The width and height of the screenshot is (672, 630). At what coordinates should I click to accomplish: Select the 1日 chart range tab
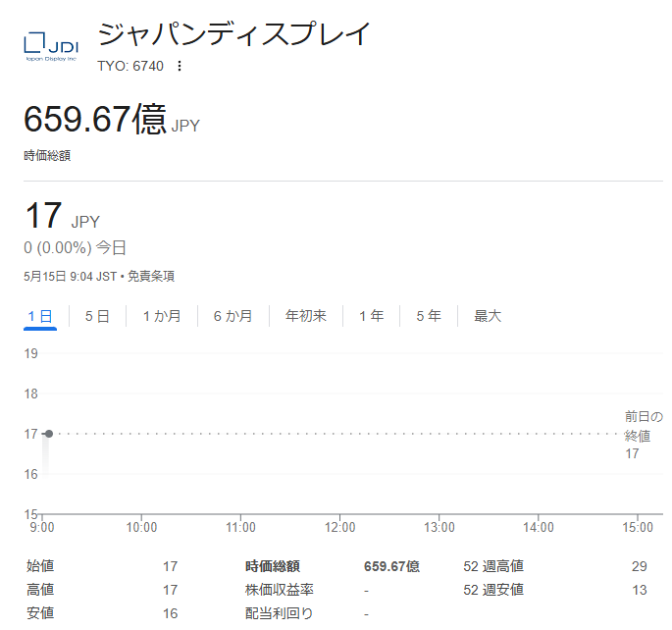click(x=40, y=316)
